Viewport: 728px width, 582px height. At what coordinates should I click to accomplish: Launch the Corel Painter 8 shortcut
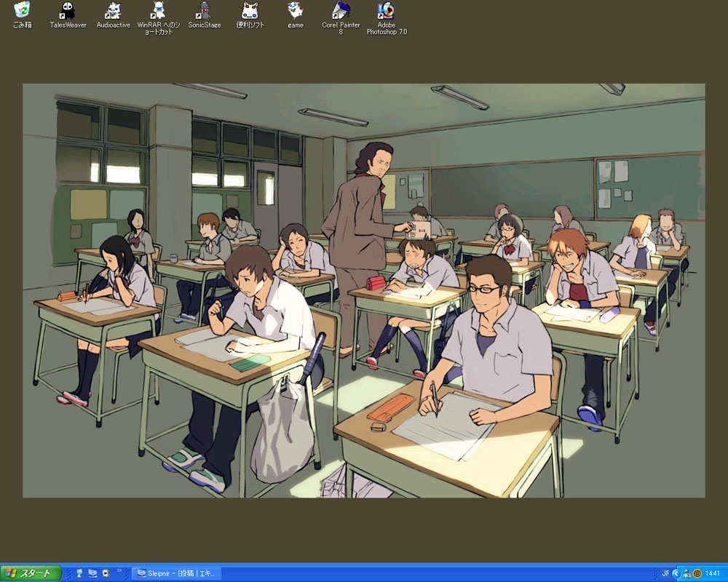pos(341,17)
